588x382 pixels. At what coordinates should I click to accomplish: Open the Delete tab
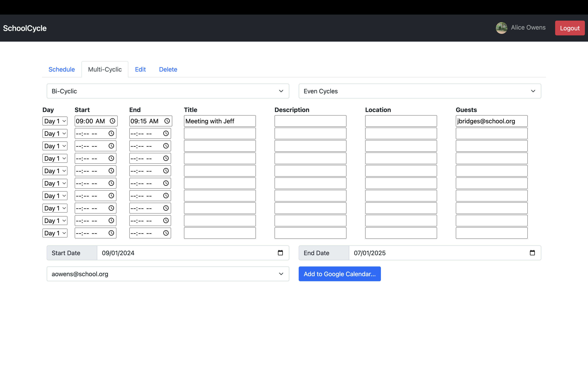(x=168, y=69)
